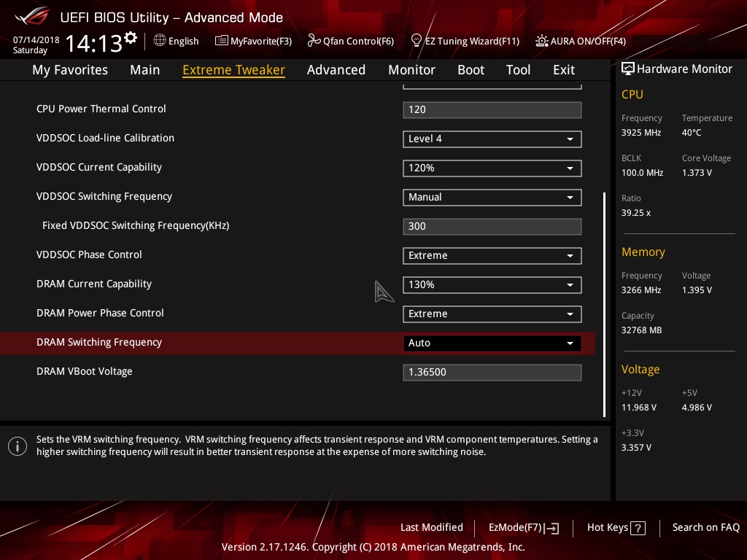Select DRAM Current Capability label
The height and width of the screenshot is (560, 747).
click(94, 284)
